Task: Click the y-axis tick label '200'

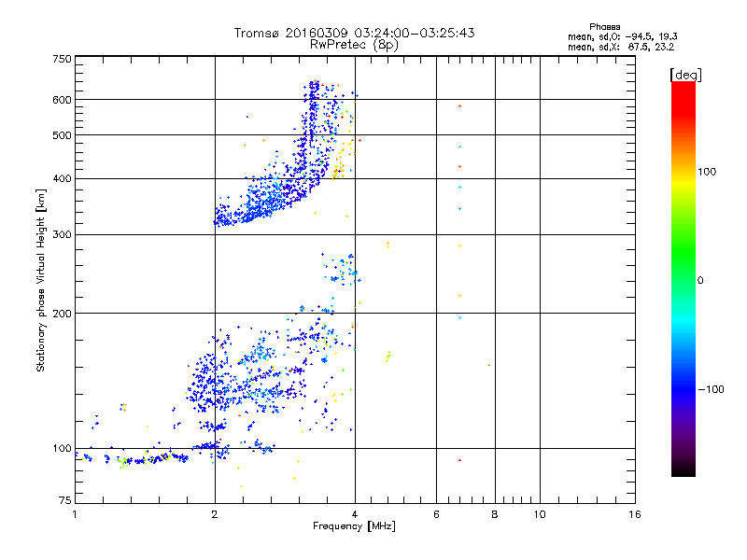Action: pos(62,314)
